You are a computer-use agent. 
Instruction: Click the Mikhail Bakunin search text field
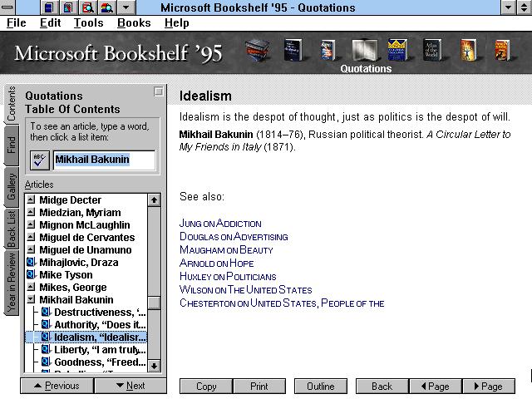tap(104, 160)
